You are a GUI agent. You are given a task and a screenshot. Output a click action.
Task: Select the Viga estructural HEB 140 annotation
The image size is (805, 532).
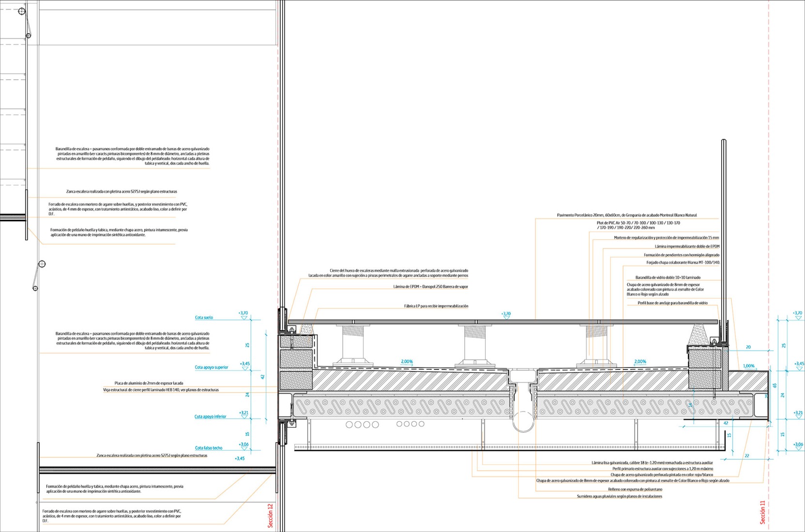click(161, 390)
